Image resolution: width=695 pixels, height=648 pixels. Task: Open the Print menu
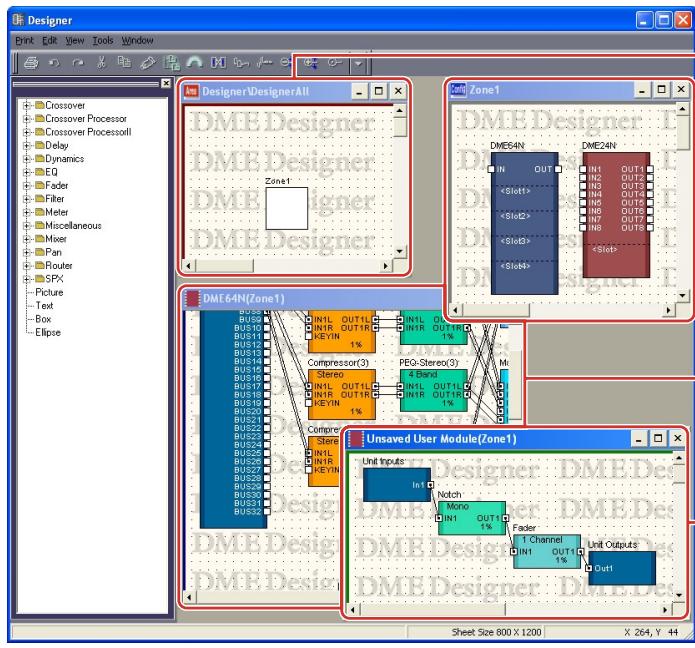(24, 40)
